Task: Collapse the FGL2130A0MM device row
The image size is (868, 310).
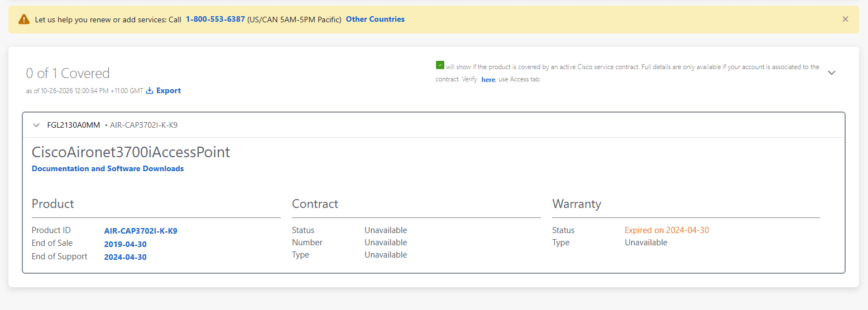Action: pos(36,125)
